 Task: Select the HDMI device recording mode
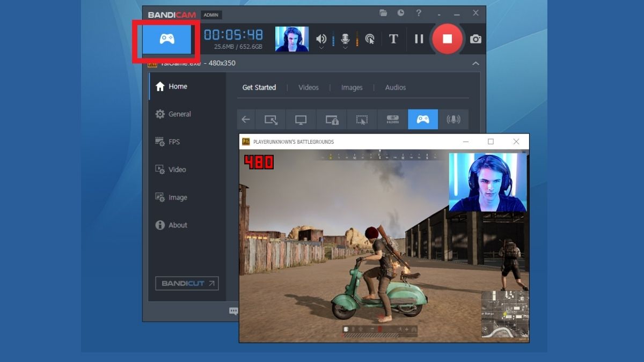392,120
